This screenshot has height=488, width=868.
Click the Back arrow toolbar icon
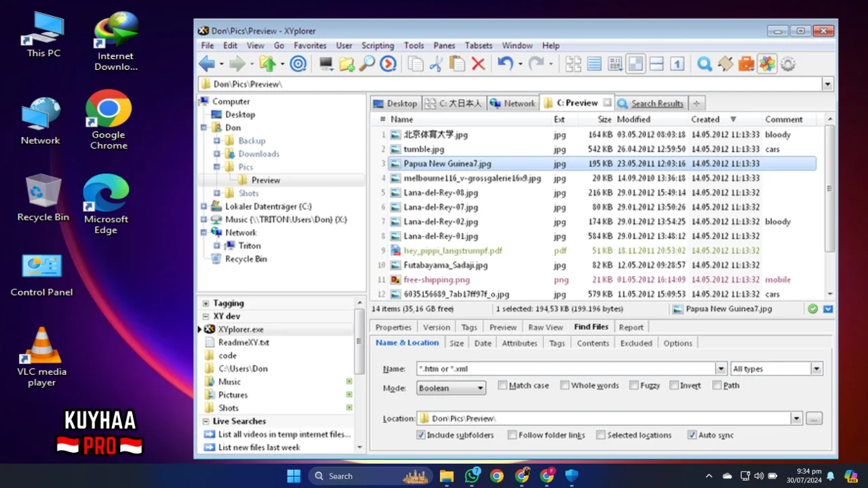coord(207,64)
